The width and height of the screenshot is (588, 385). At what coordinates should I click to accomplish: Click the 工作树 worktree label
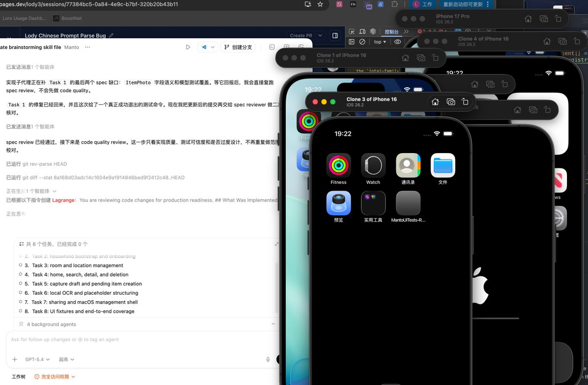coord(18,376)
